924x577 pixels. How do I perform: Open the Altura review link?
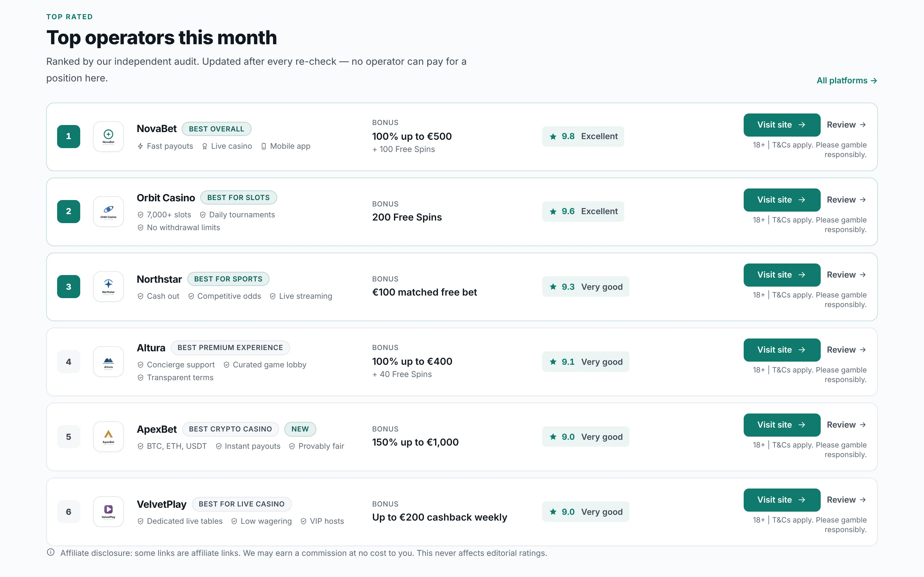[x=846, y=350]
